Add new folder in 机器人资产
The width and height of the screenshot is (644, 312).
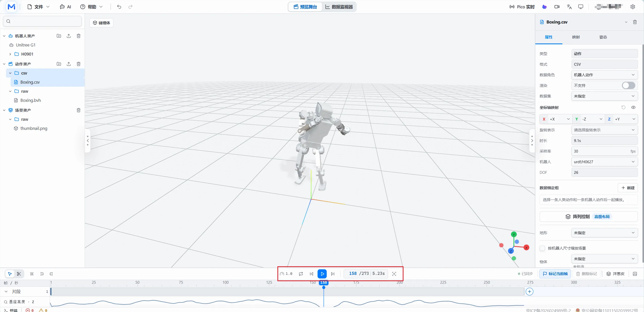[x=59, y=36]
